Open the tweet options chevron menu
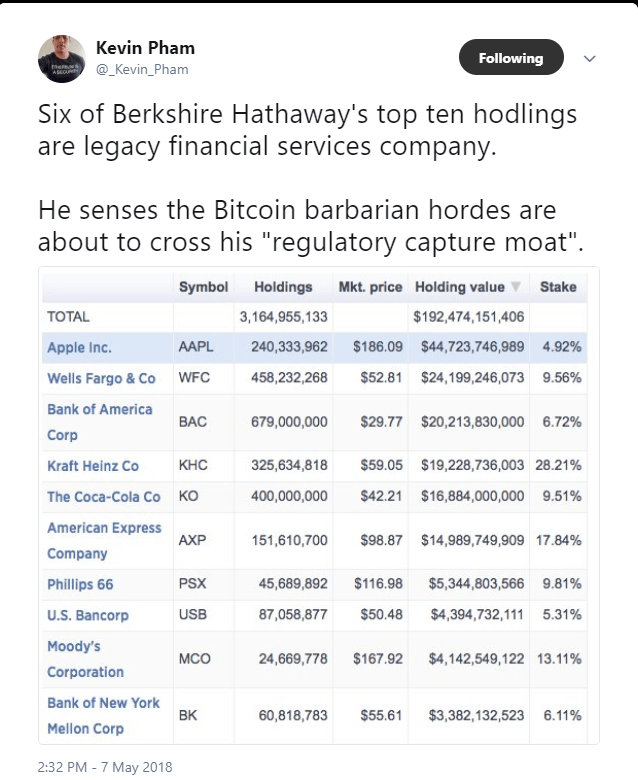Viewport: 638px width, 780px height. coord(589,58)
